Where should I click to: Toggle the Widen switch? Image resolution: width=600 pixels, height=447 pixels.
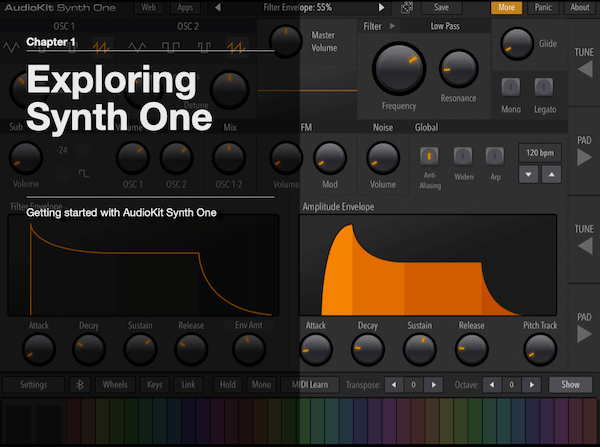point(463,156)
